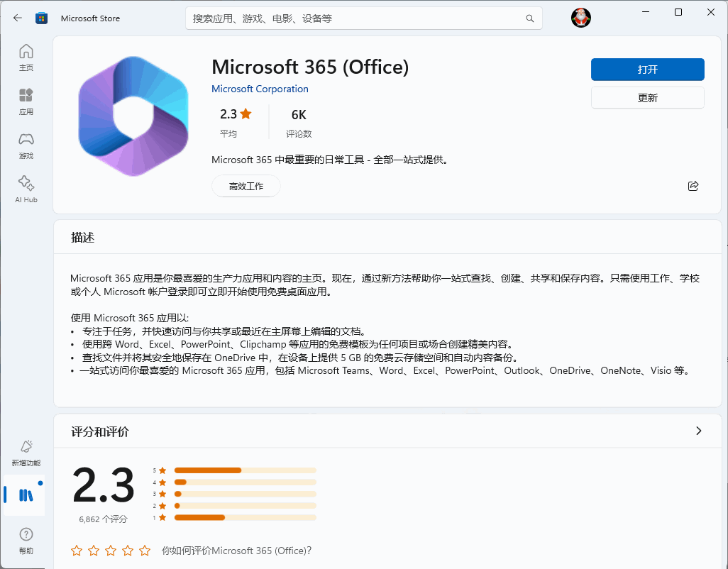Click the 4-star rating distribution bar
Image resolution: width=728 pixels, height=569 pixels.
click(245, 482)
